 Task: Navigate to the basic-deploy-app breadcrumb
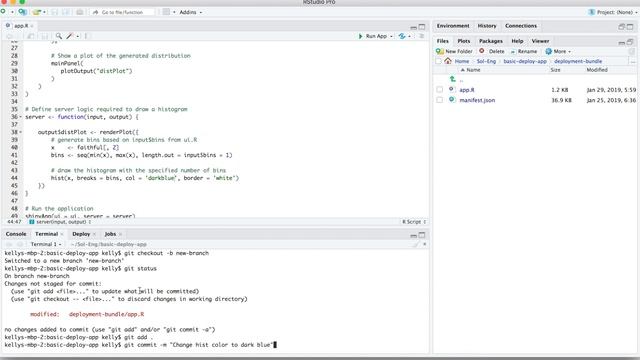tap(525, 61)
